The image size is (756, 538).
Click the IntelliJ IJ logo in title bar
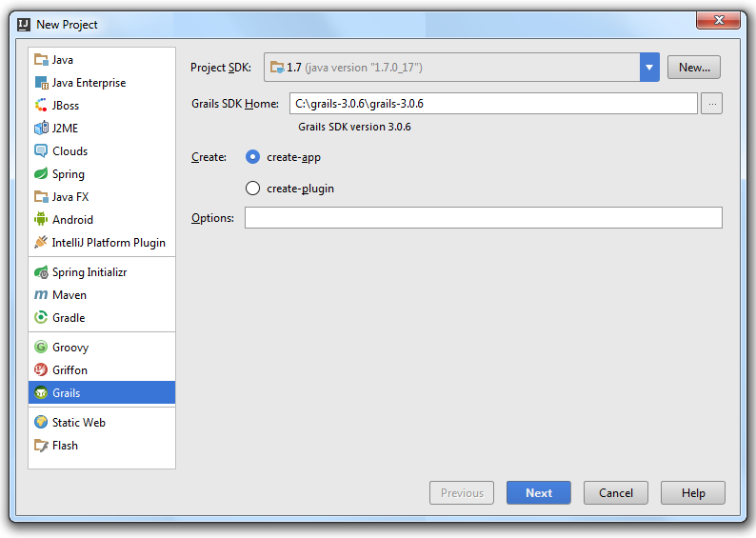[x=24, y=25]
